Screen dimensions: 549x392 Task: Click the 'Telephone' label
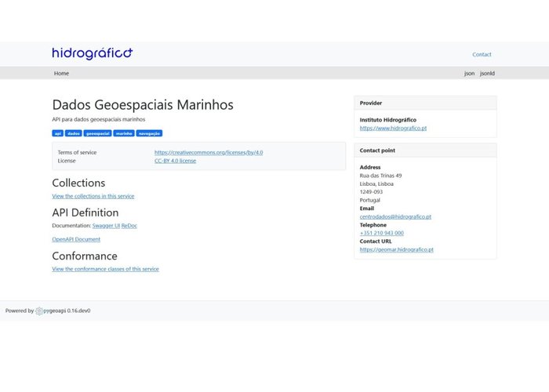(373, 225)
